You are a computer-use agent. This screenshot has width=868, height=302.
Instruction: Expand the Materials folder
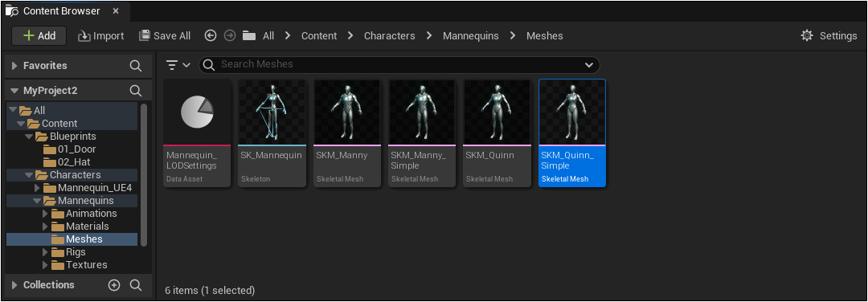click(x=45, y=226)
